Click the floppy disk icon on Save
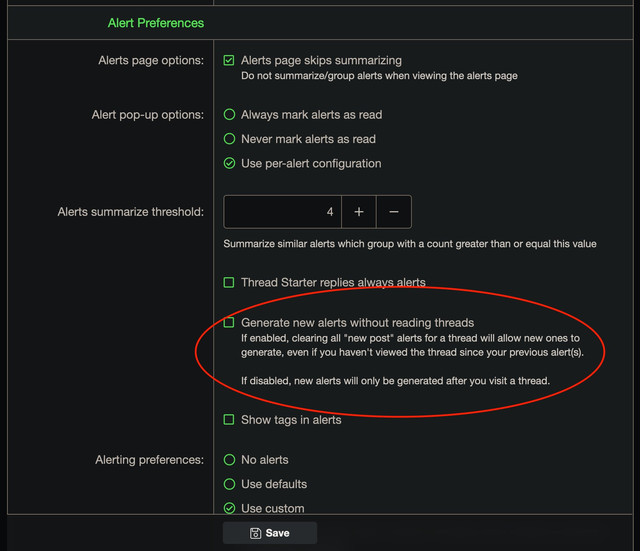640x551 pixels. (x=256, y=533)
